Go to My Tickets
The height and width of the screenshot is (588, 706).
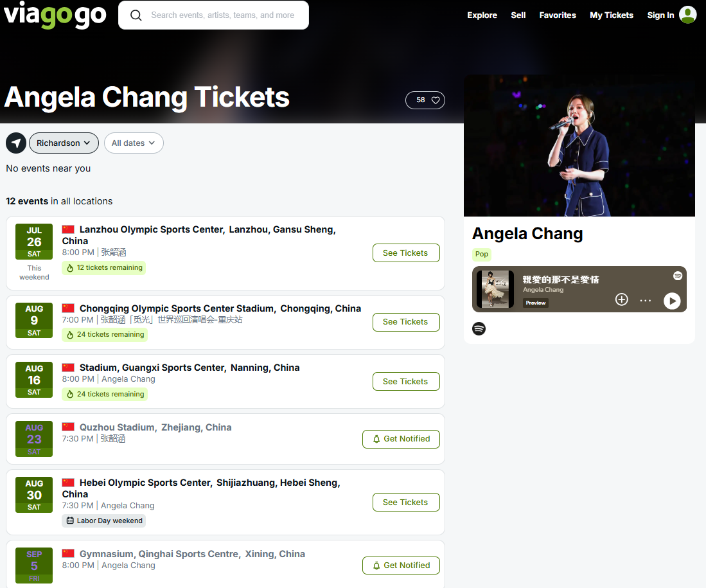612,15
